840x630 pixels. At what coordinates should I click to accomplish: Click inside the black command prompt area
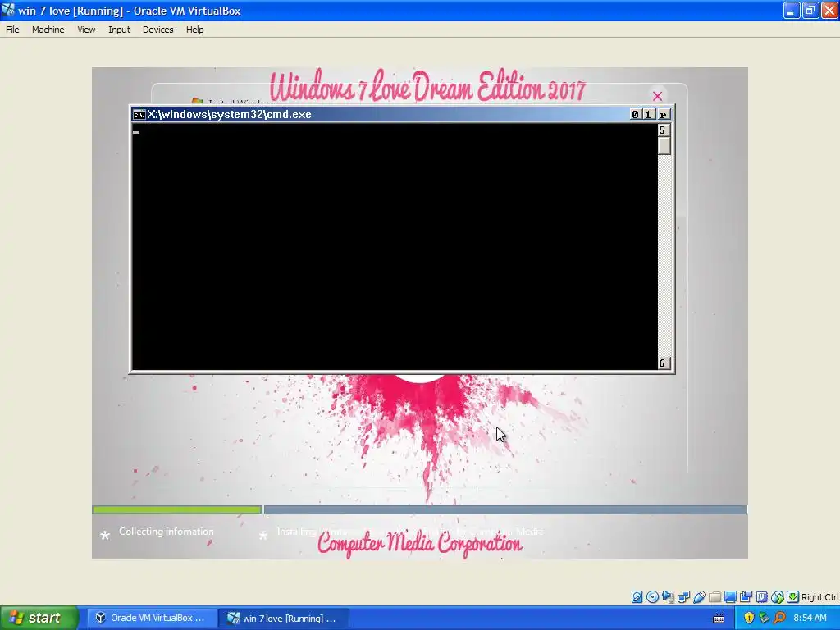[395, 246]
